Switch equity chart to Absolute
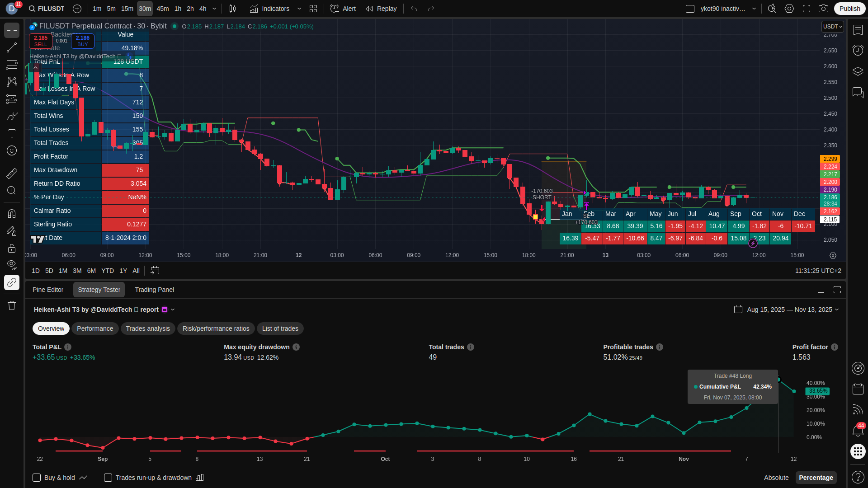The image size is (868, 488). pyautogui.click(x=776, y=478)
